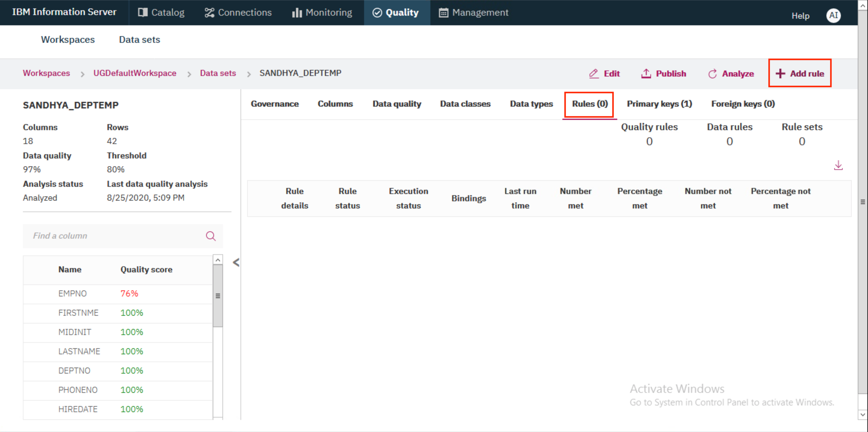Switch to the Governance tab

275,104
